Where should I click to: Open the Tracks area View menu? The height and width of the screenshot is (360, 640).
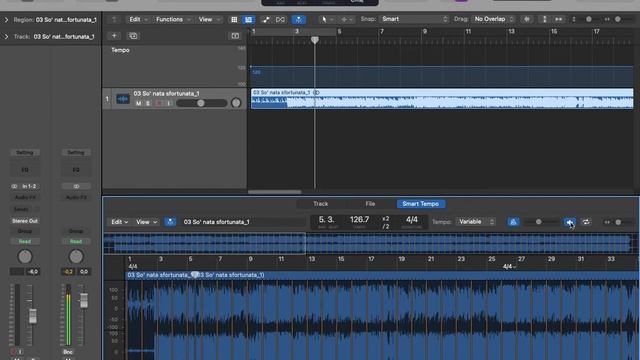209,19
